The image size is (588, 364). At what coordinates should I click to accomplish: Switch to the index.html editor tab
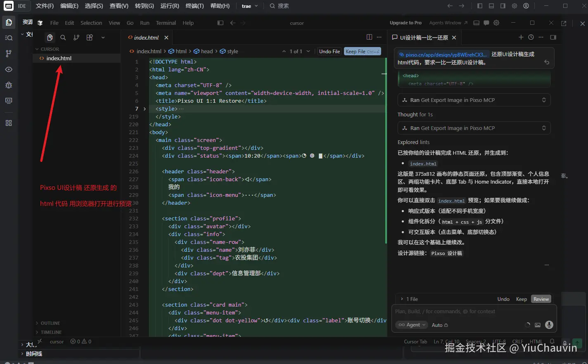146,38
